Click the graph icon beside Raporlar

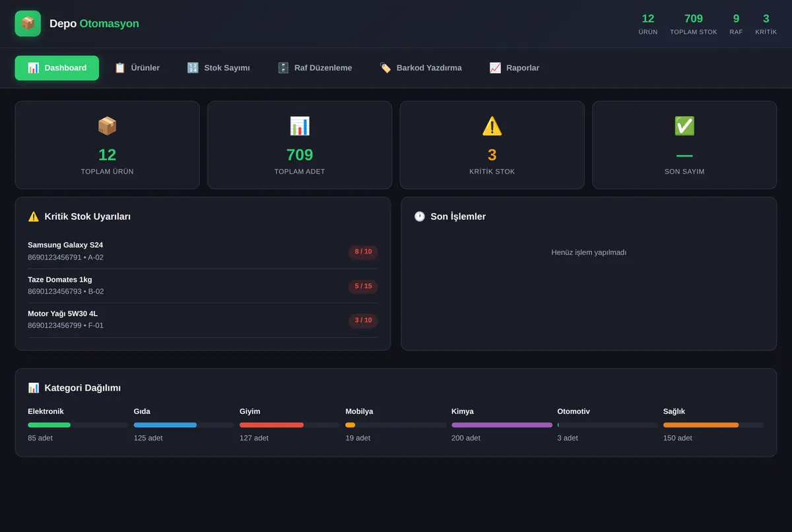(495, 68)
